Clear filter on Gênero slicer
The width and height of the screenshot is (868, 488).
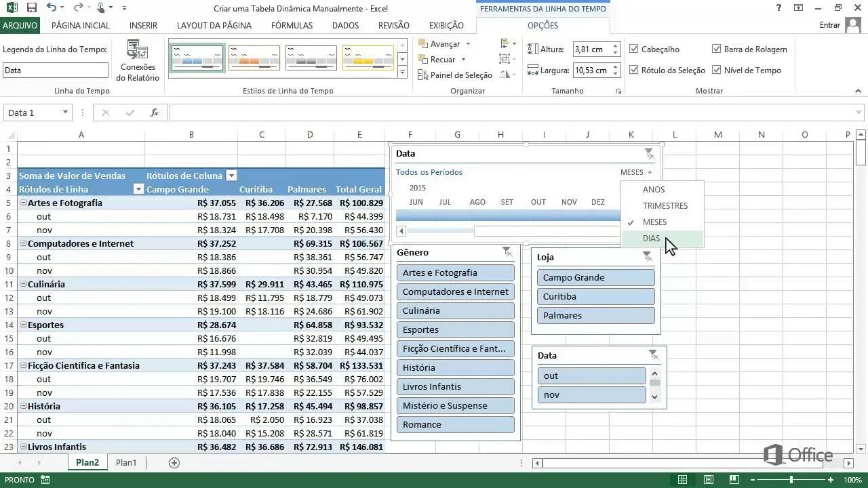(507, 252)
